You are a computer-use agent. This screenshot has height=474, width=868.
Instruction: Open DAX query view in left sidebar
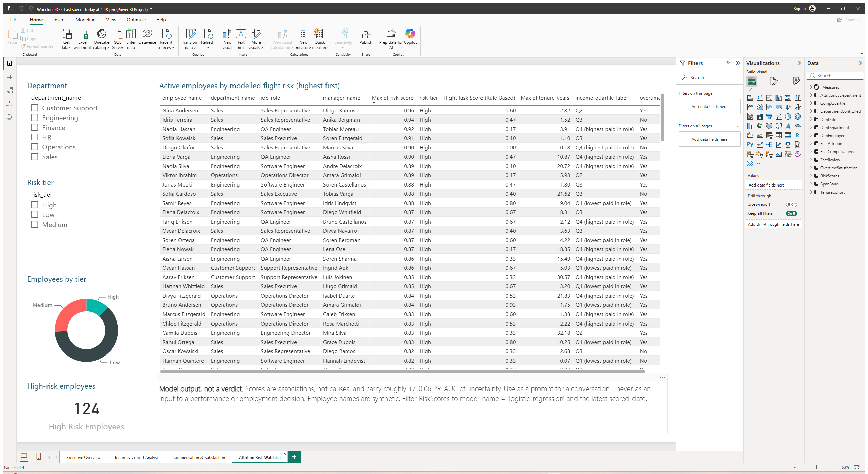click(10, 104)
